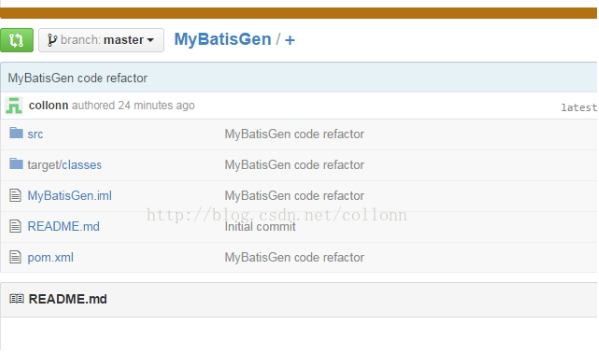The height and width of the screenshot is (364, 599).
Task: Click the README.md file icon in file list
Action: 15,226
